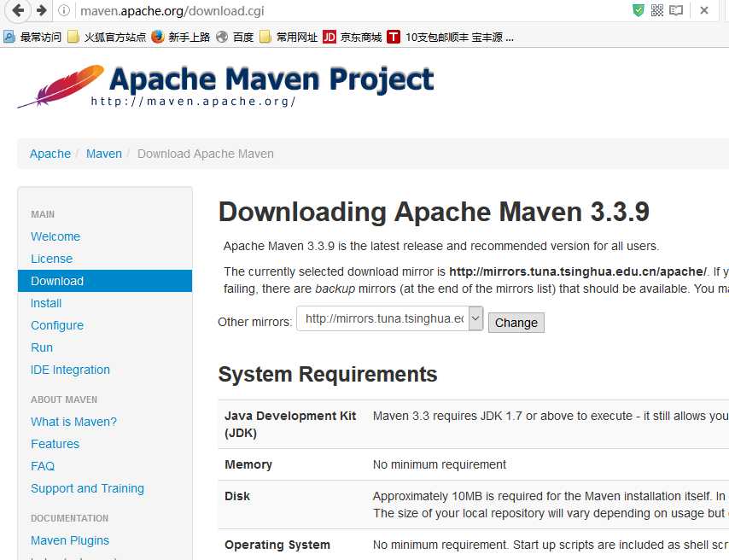
Task: Open the 最常访问 bookmark
Action: [x=32, y=37]
